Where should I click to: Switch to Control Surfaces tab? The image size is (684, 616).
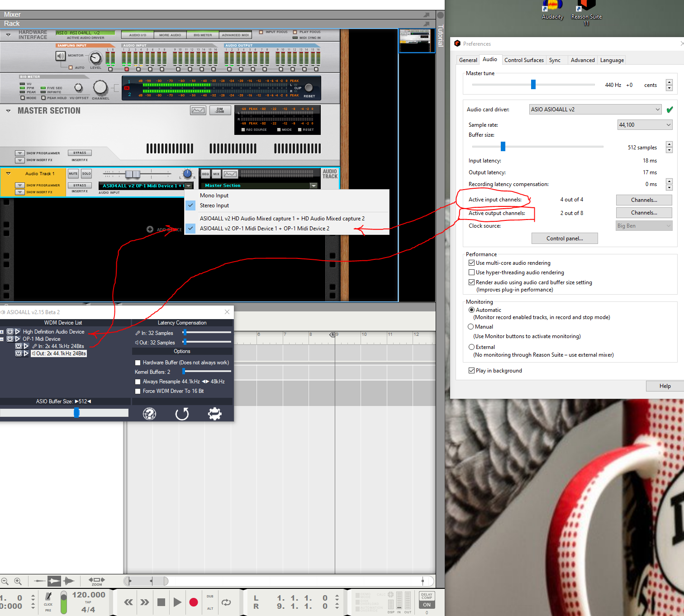(x=524, y=60)
